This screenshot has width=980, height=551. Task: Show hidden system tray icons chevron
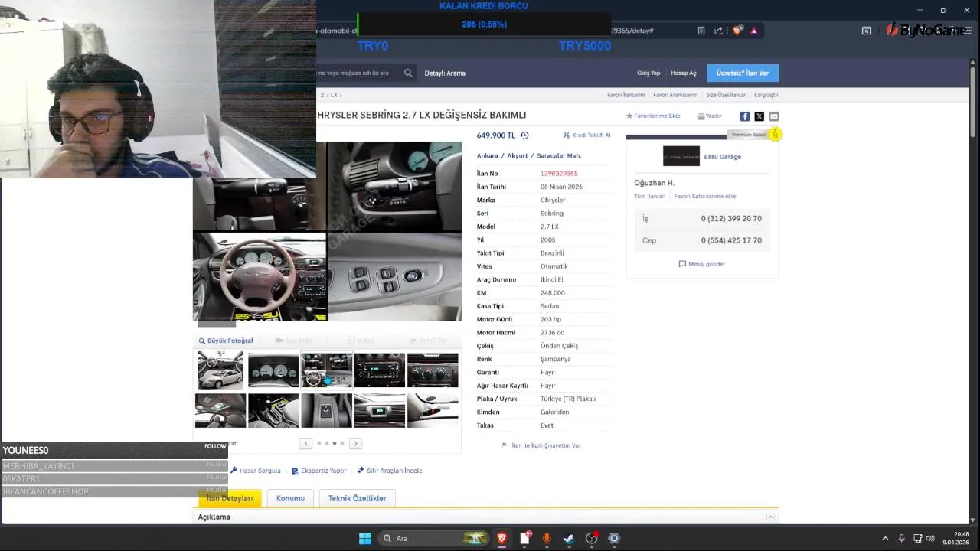tap(885, 538)
